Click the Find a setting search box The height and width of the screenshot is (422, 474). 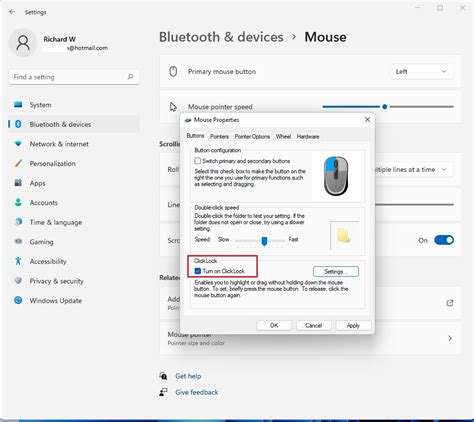[x=74, y=77]
